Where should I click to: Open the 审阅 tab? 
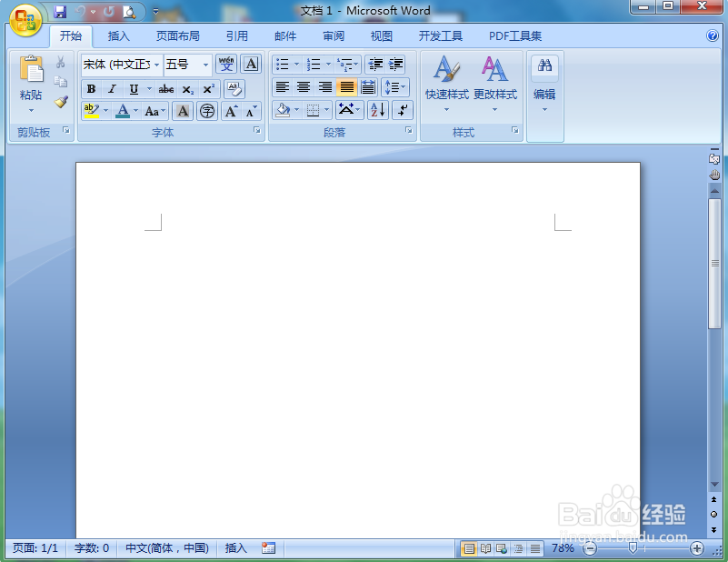pos(334,35)
